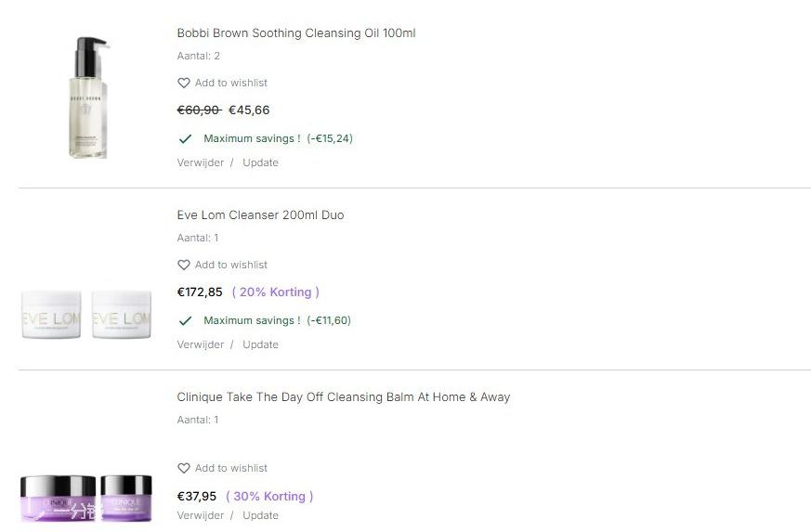Click the heart icon for Clinique Cleansing Balm

[184, 468]
